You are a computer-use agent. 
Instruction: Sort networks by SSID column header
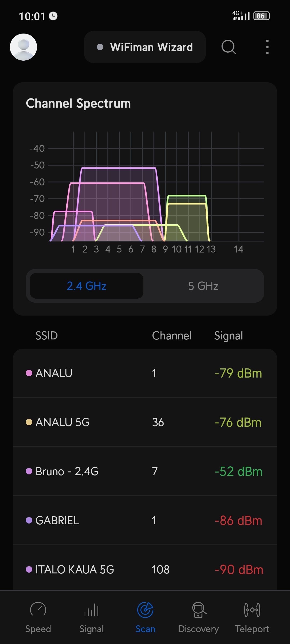46,336
